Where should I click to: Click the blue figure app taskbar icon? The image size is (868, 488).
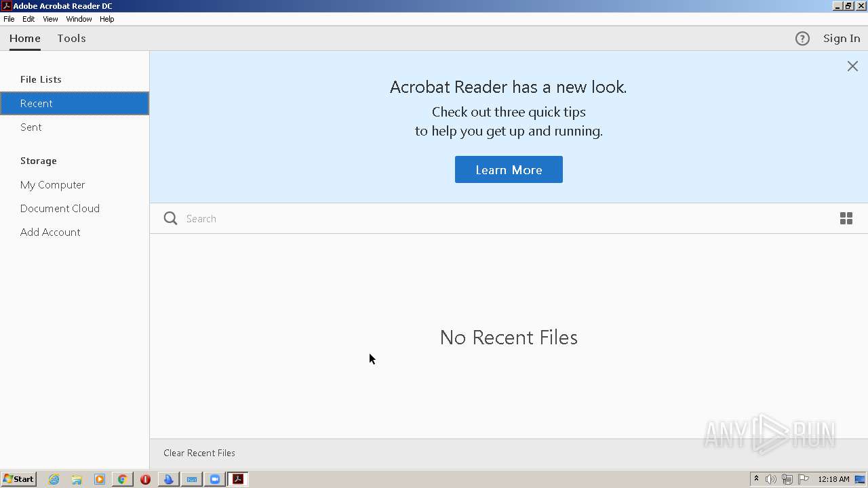pyautogui.click(x=168, y=479)
